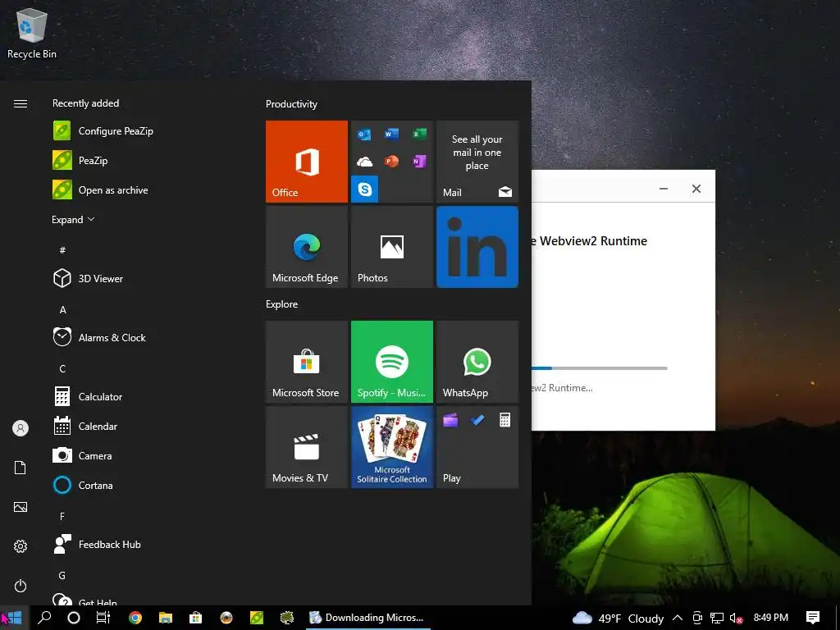Image resolution: width=840 pixels, height=630 pixels.
Task: Select the letter F section header
Action: [x=62, y=517]
